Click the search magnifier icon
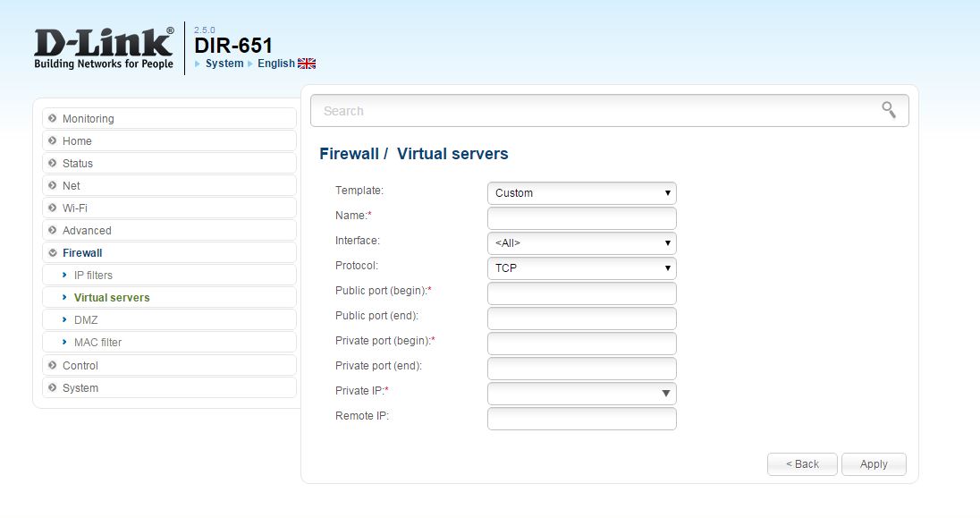The height and width of the screenshot is (518, 980). (x=889, y=110)
